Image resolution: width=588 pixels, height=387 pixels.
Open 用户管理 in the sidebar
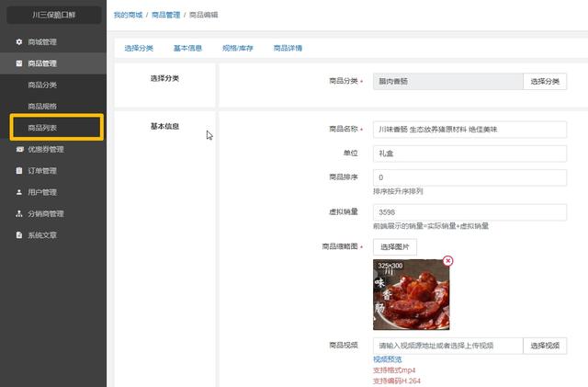click(53, 192)
